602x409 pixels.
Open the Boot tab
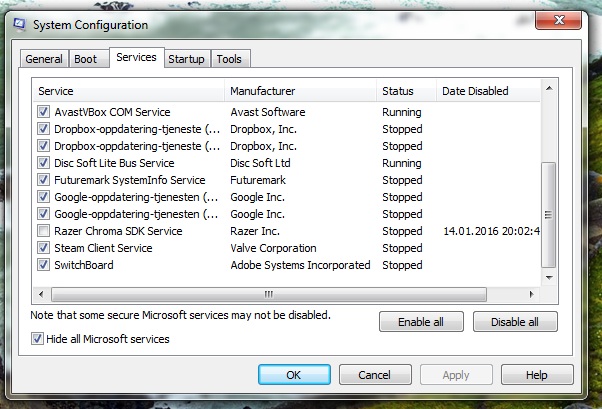(86, 59)
